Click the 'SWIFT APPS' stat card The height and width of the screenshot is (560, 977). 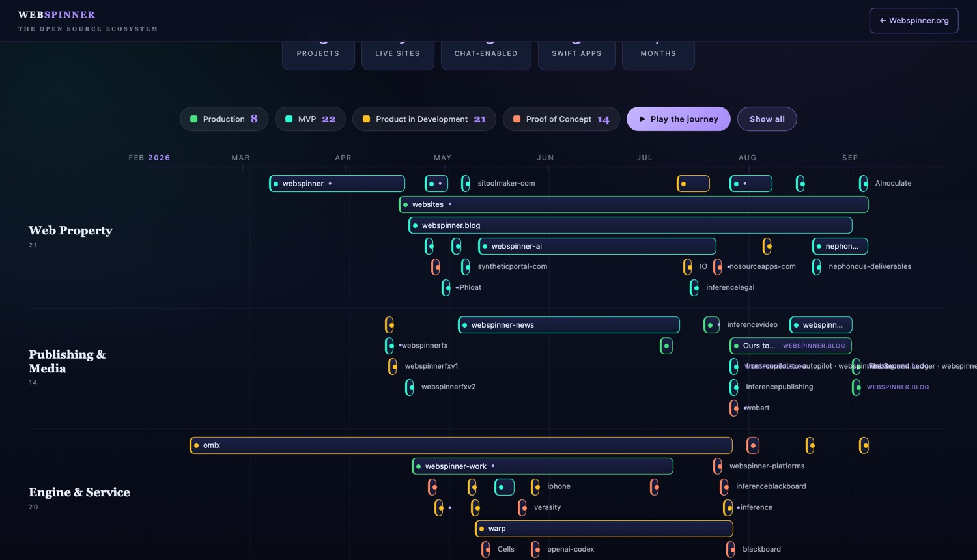click(x=576, y=55)
